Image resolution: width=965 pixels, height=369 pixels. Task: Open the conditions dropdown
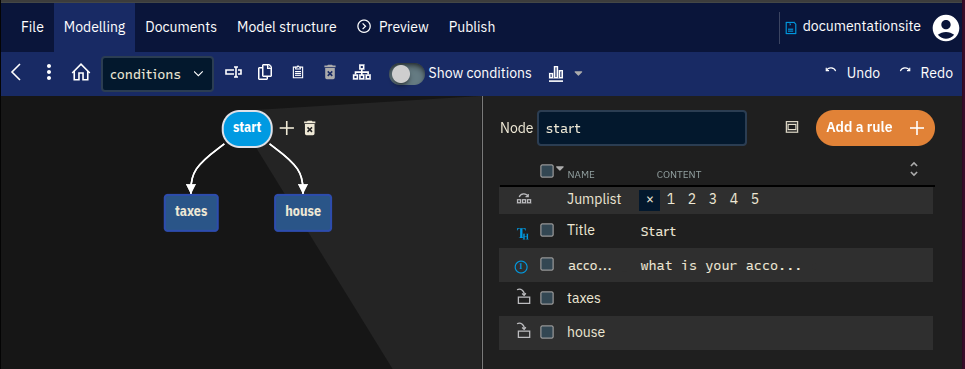coord(158,74)
